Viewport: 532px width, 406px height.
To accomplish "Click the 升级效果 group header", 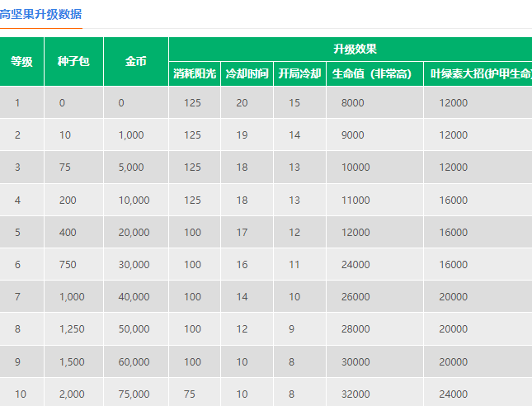I will tap(351, 49).
